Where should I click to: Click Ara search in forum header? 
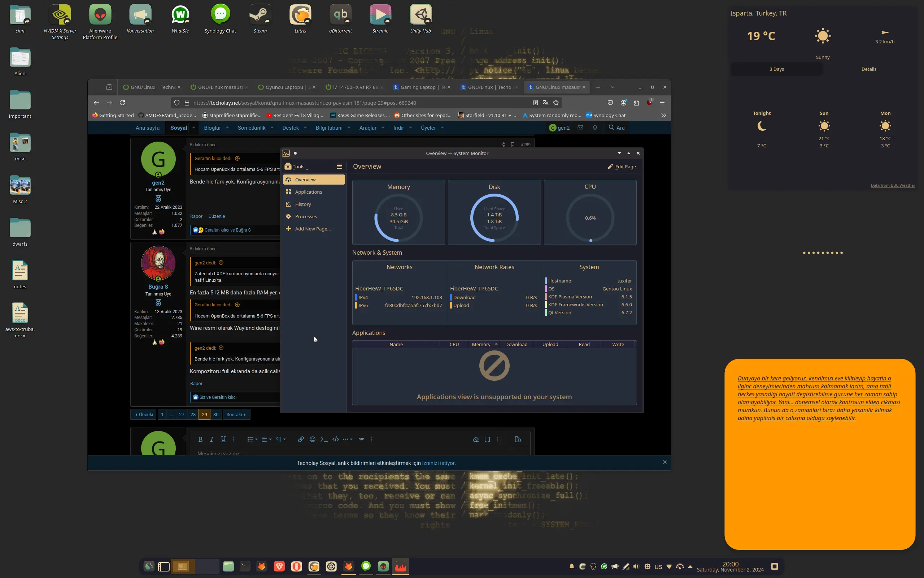pyautogui.click(x=616, y=128)
